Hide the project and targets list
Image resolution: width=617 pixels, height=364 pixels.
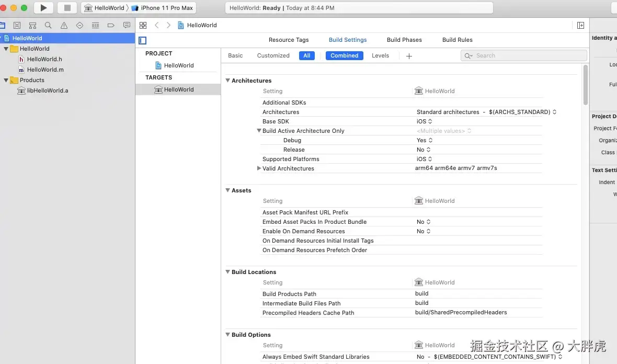pyautogui.click(x=142, y=40)
